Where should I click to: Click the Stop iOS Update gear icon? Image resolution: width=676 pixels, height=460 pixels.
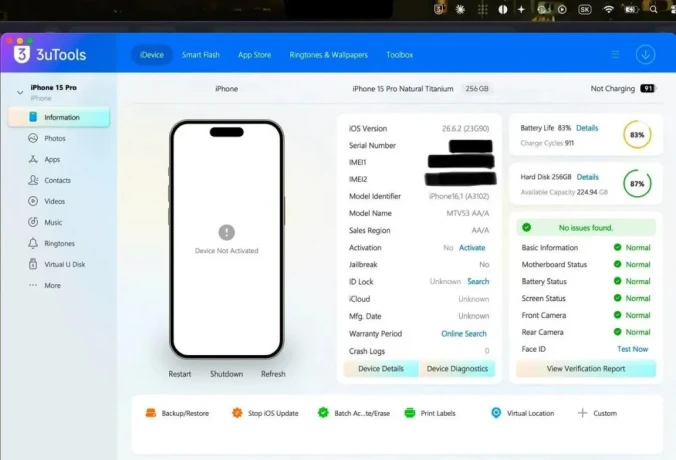tap(237, 413)
